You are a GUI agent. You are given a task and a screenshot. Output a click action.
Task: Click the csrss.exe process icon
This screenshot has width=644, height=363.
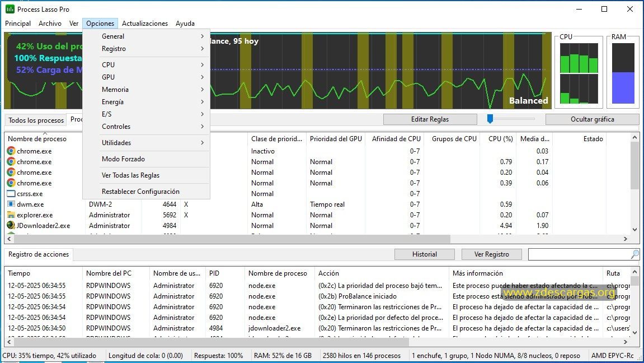click(x=11, y=194)
